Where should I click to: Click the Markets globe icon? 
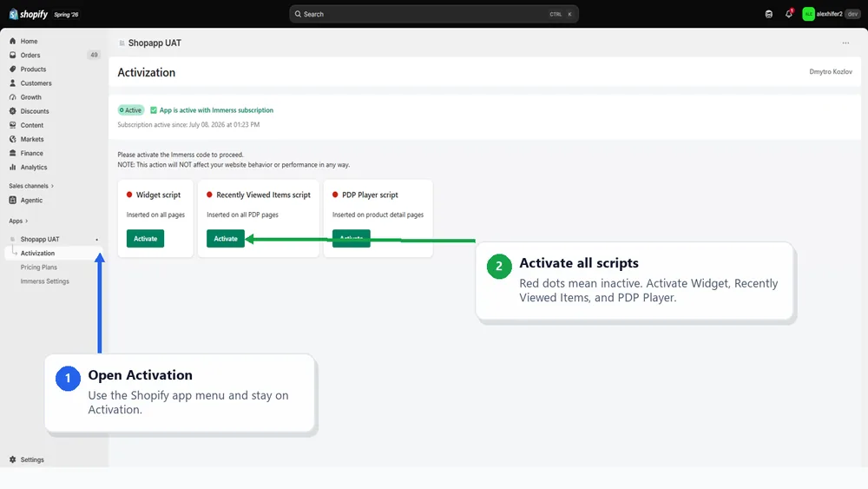13,139
